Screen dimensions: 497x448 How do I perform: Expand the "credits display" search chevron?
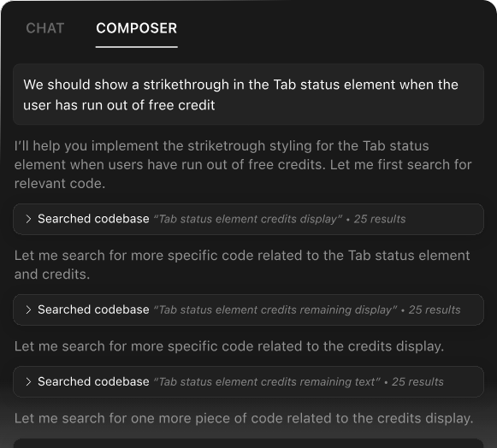[28, 219]
